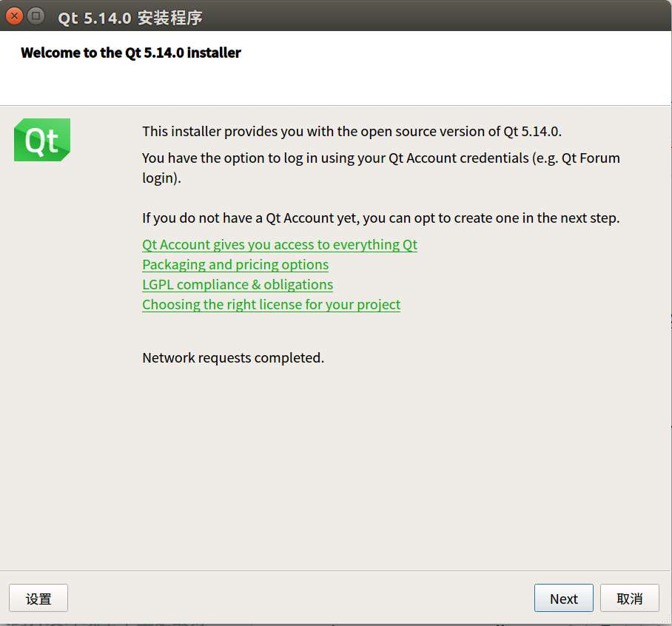
Task: Open the "Qt Account gives you access to everything Qt" link
Action: (280, 244)
